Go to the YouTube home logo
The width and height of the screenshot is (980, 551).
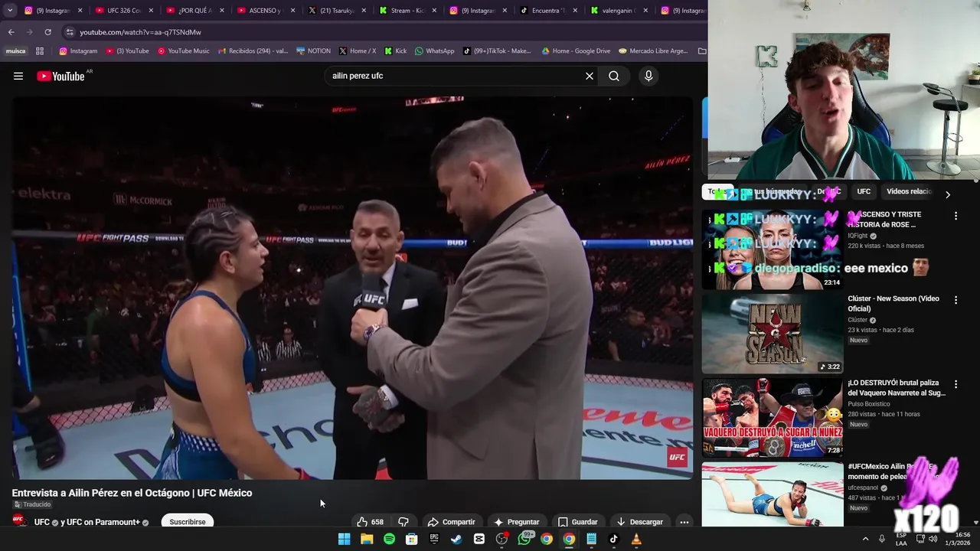60,76
